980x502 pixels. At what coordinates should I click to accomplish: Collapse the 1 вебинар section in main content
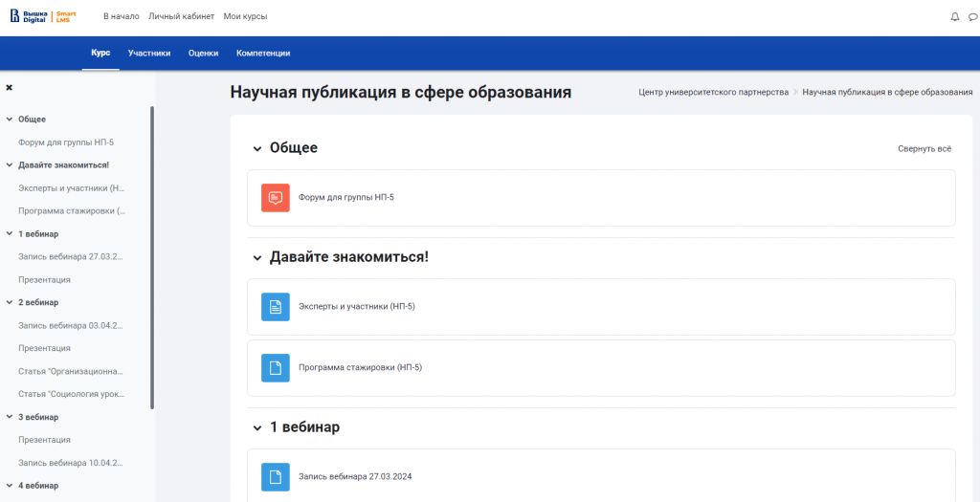pyautogui.click(x=256, y=427)
